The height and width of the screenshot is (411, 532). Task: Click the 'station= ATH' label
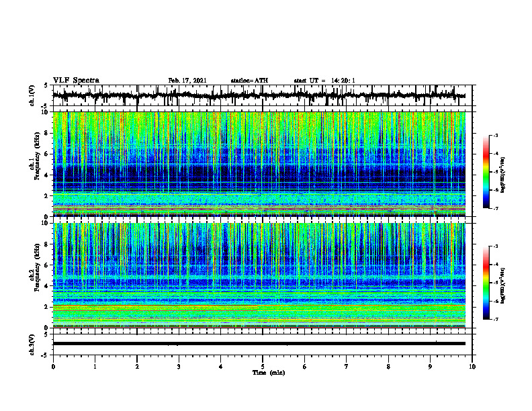pos(249,81)
